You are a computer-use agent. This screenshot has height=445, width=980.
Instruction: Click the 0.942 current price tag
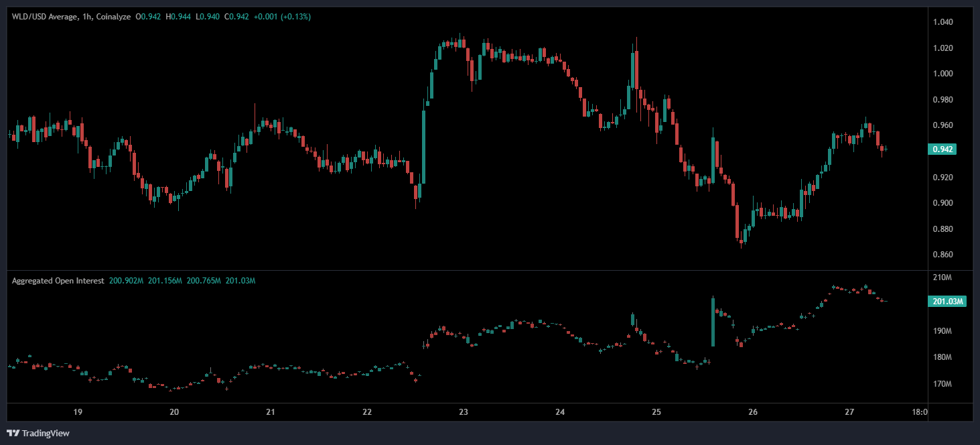click(x=942, y=149)
